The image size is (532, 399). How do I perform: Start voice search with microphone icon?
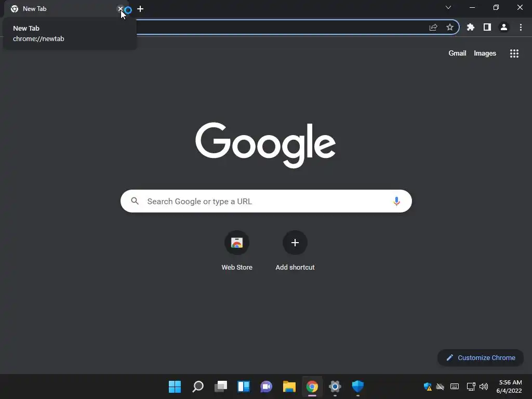(x=396, y=201)
